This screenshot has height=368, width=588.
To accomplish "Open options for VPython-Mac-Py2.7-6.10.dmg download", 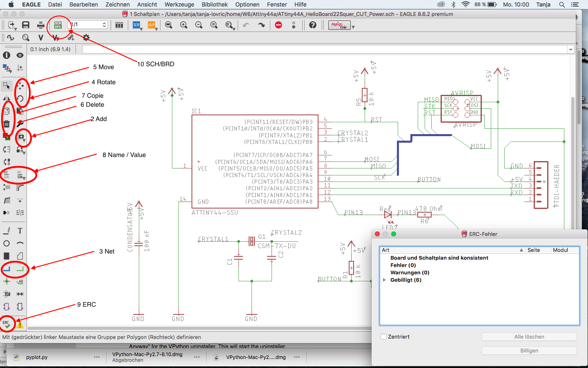I will tap(197, 357).
